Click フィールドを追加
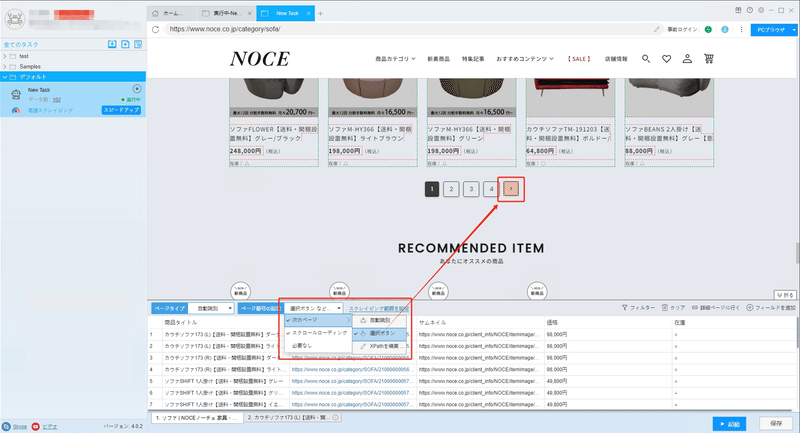800x433 pixels. tap(771, 308)
